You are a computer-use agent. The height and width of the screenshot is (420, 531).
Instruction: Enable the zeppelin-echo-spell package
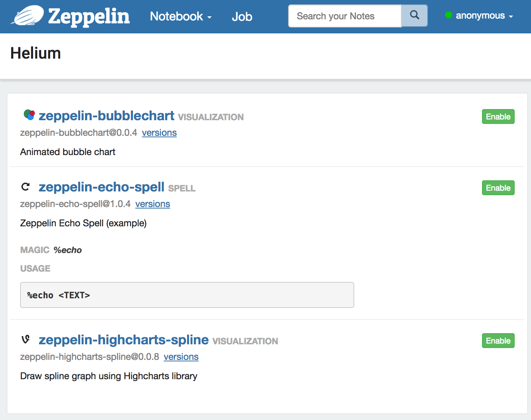click(498, 188)
